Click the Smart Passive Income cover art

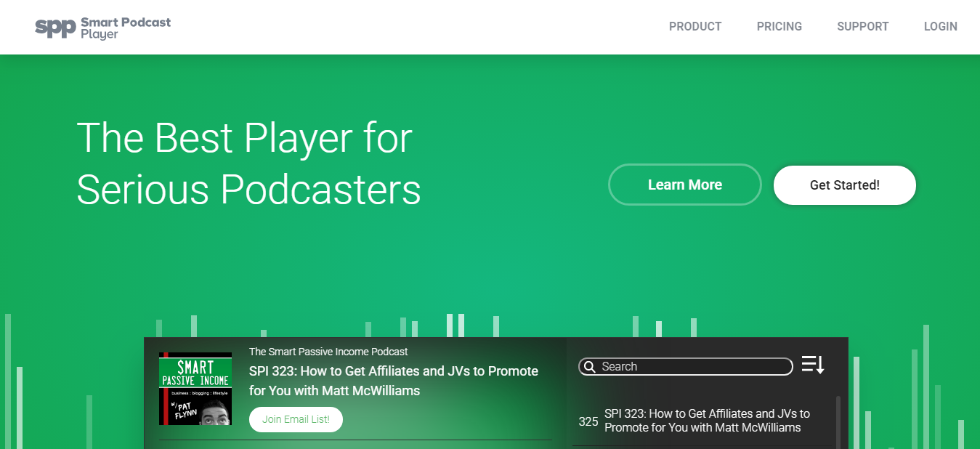click(x=195, y=389)
